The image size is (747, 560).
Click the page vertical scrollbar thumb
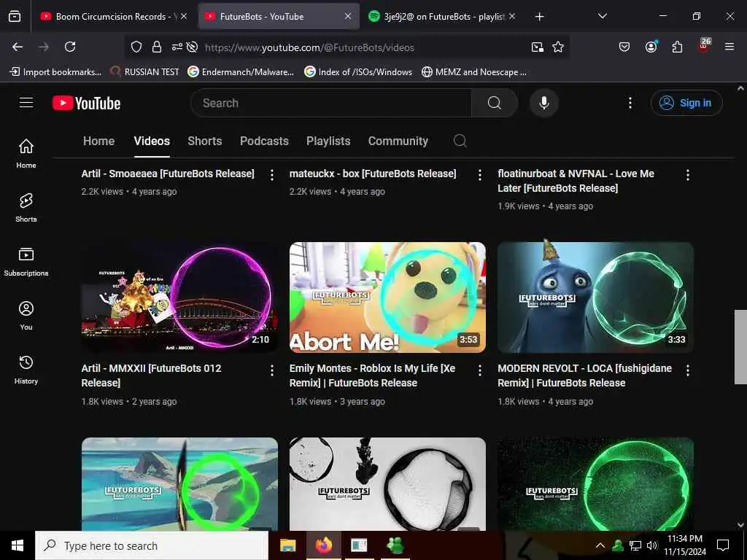coord(740,346)
